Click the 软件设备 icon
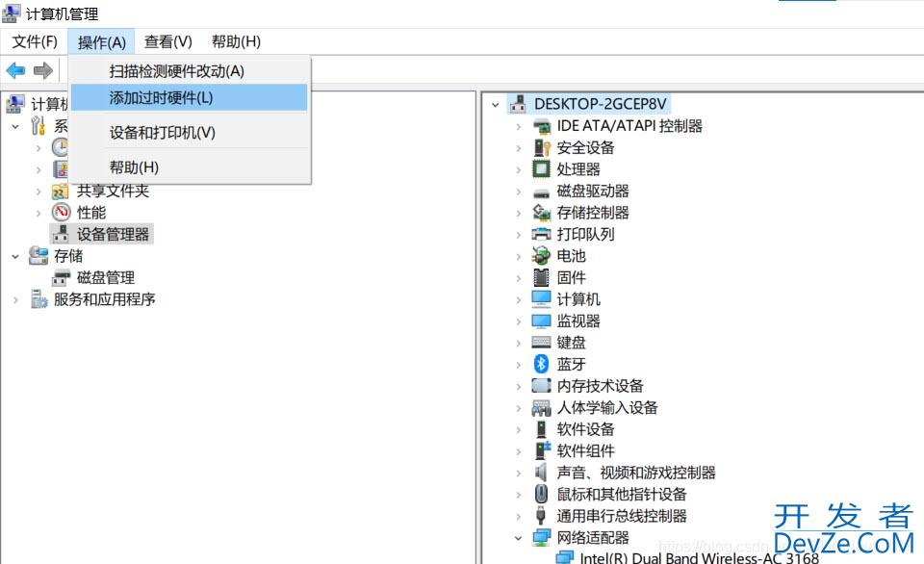924x564 pixels. pyautogui.click(x=541, y=429)
